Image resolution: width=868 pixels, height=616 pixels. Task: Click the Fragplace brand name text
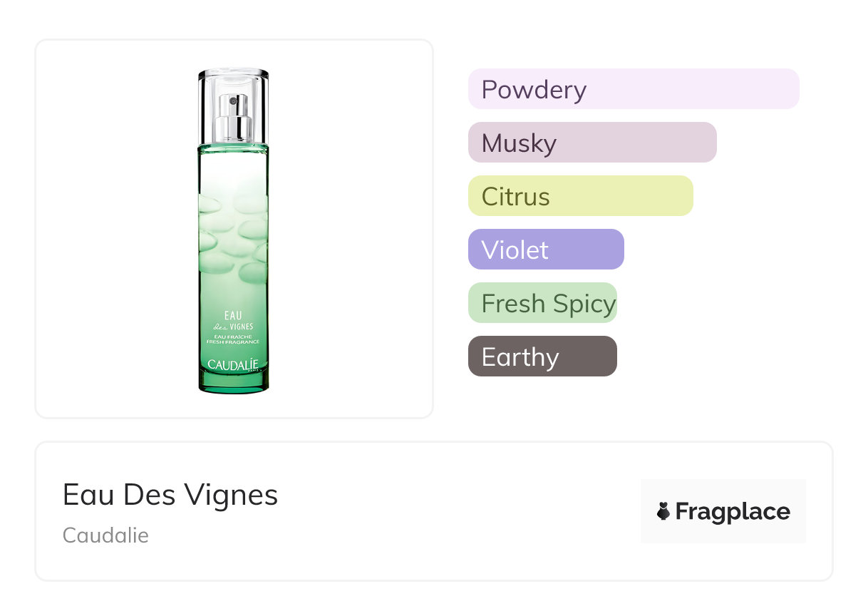coord(733,511)
